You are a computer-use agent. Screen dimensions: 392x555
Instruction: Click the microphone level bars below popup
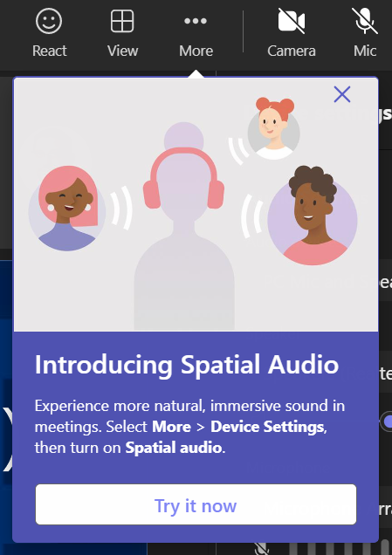[340, 547]
